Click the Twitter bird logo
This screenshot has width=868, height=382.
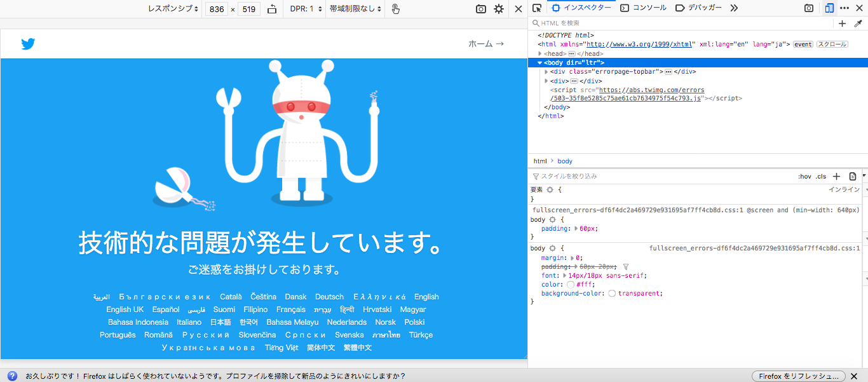click(x=28, y=44)
